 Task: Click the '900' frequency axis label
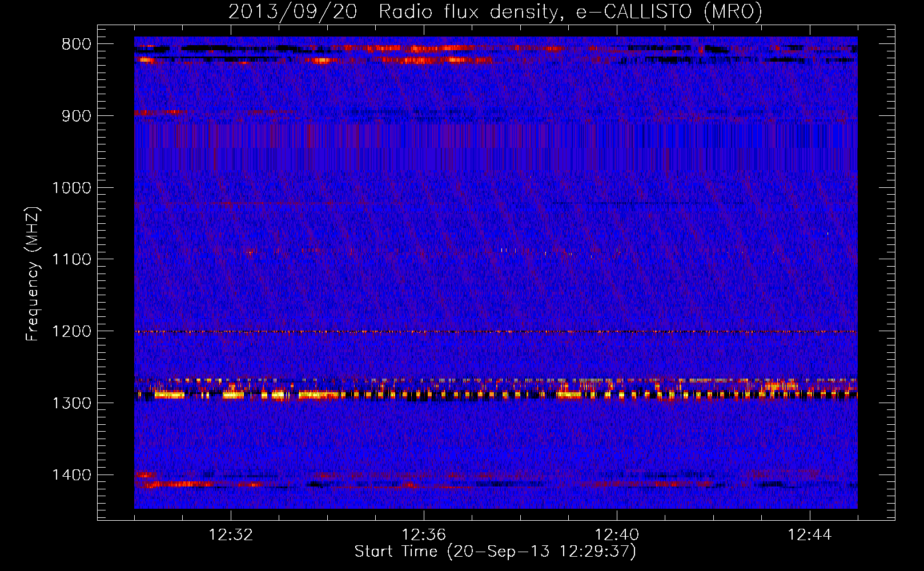(x=76, y=116)
